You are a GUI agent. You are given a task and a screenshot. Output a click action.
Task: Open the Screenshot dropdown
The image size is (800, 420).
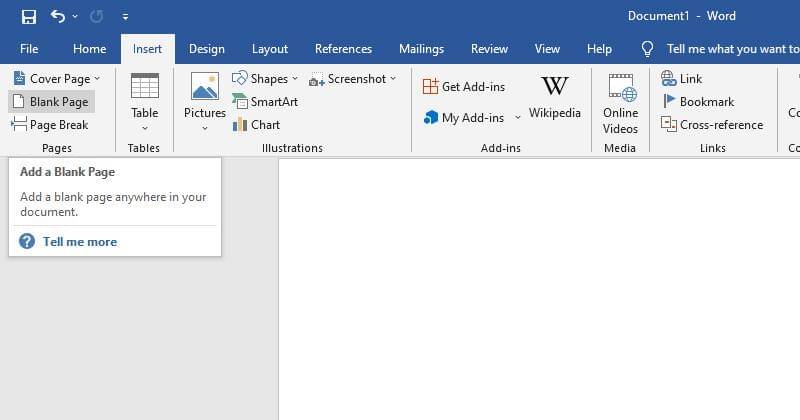click(x=353, y=79)
